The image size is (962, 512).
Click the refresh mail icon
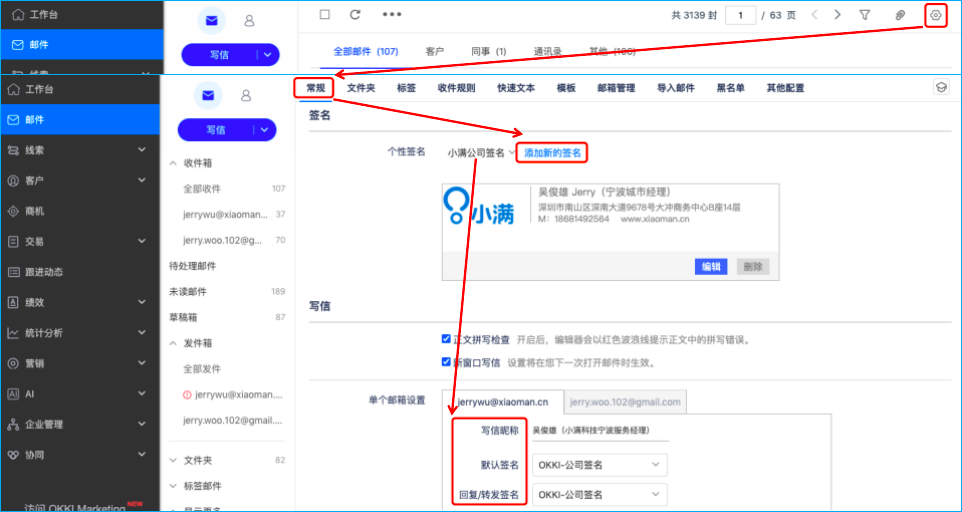point(355,15)
